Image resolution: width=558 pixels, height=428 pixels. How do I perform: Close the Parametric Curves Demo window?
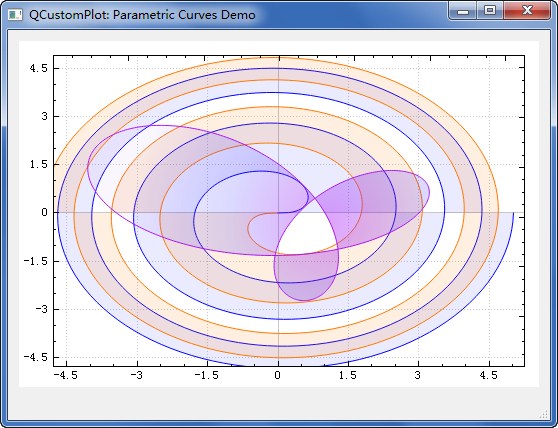[527, 11]
